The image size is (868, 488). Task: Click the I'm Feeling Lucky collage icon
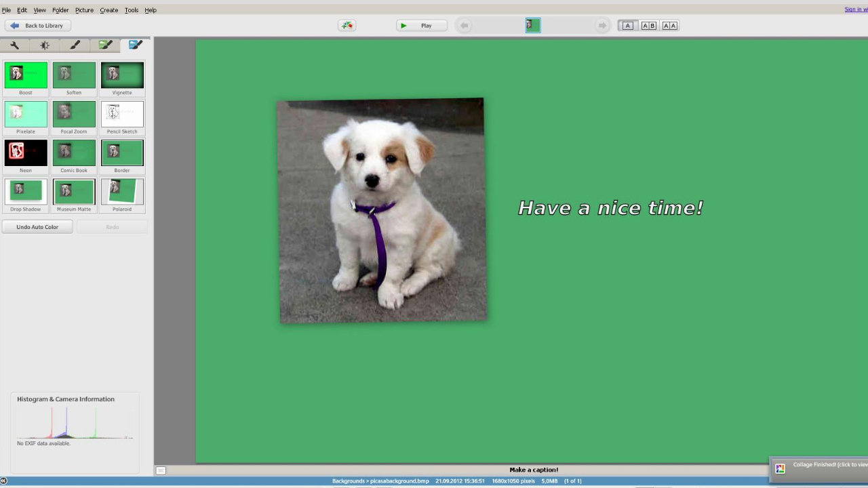tap(347, 26)
